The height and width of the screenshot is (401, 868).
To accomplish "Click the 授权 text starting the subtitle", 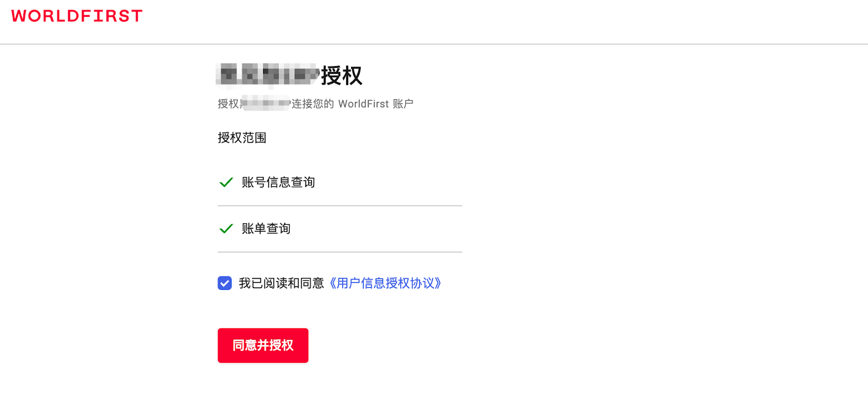I will (228, 104).
